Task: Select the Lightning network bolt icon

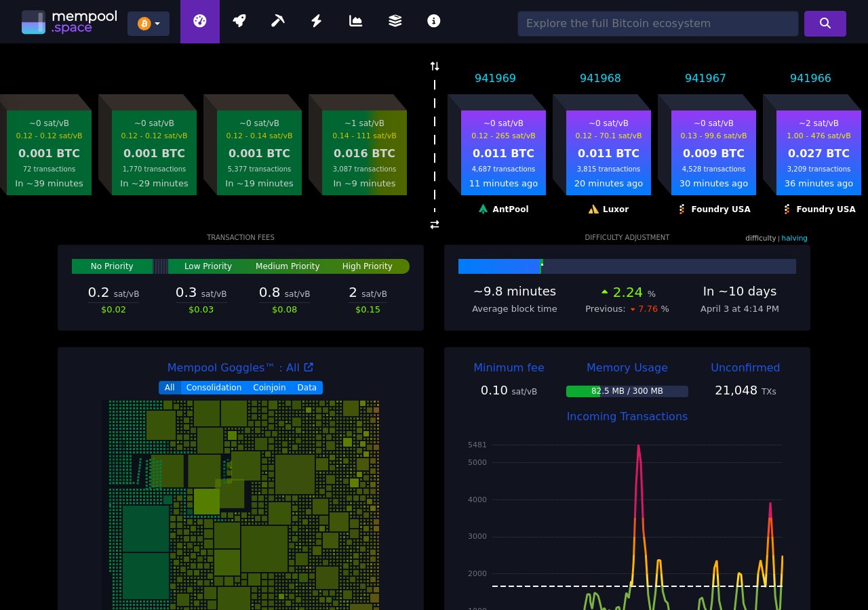Action: click(x=316, y=21)
